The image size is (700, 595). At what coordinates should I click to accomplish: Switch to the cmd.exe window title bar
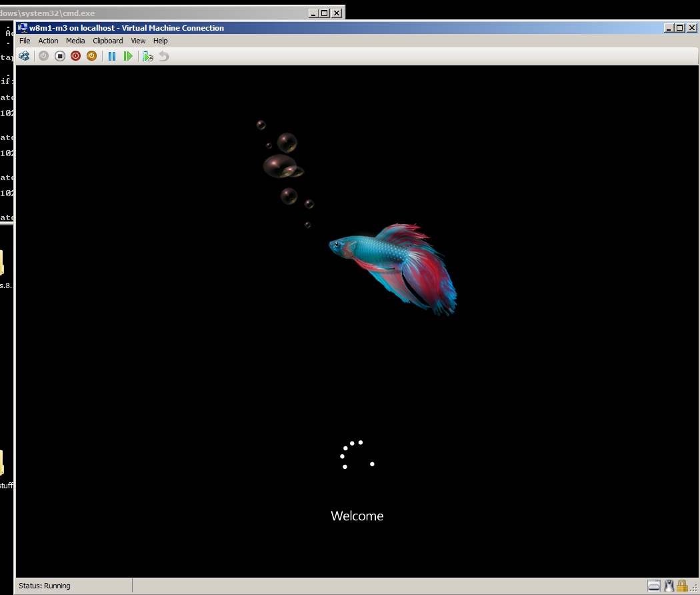point(153,13)
